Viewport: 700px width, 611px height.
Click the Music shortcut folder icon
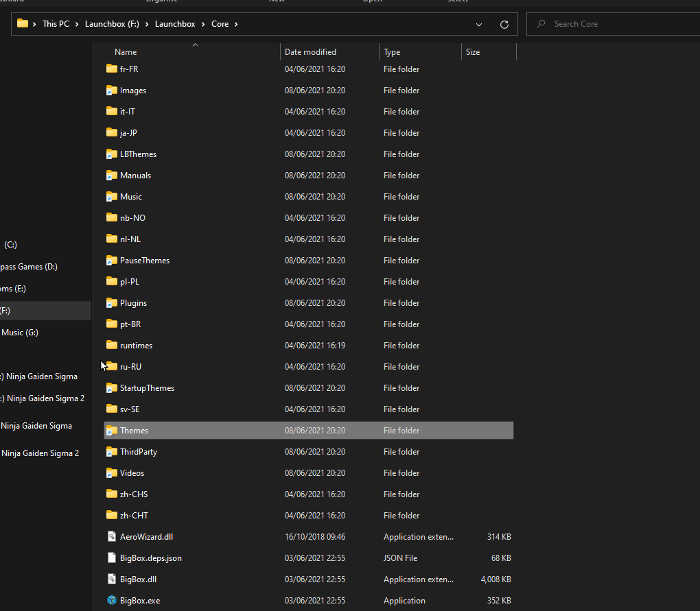click(112, 196)
